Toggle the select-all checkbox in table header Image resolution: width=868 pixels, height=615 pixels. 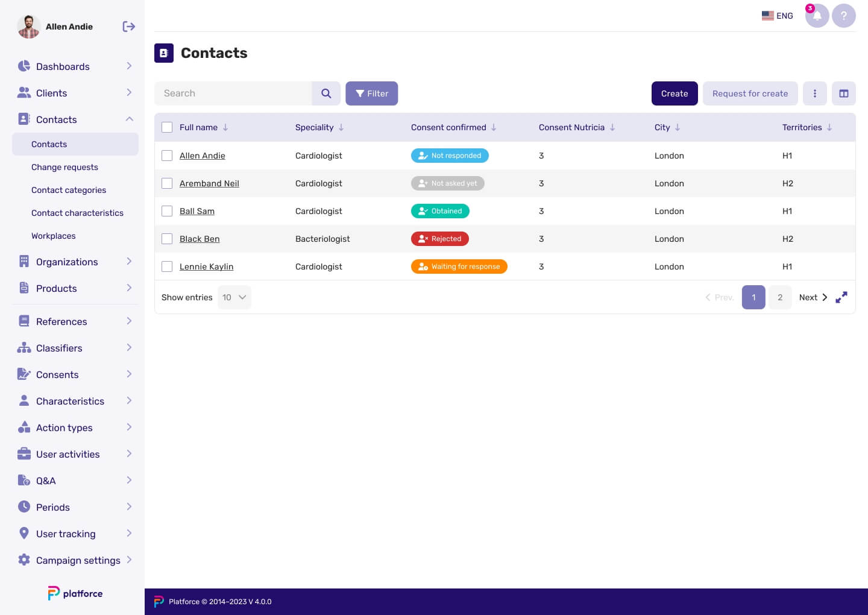pyautogui.click(x=167, y=127)
